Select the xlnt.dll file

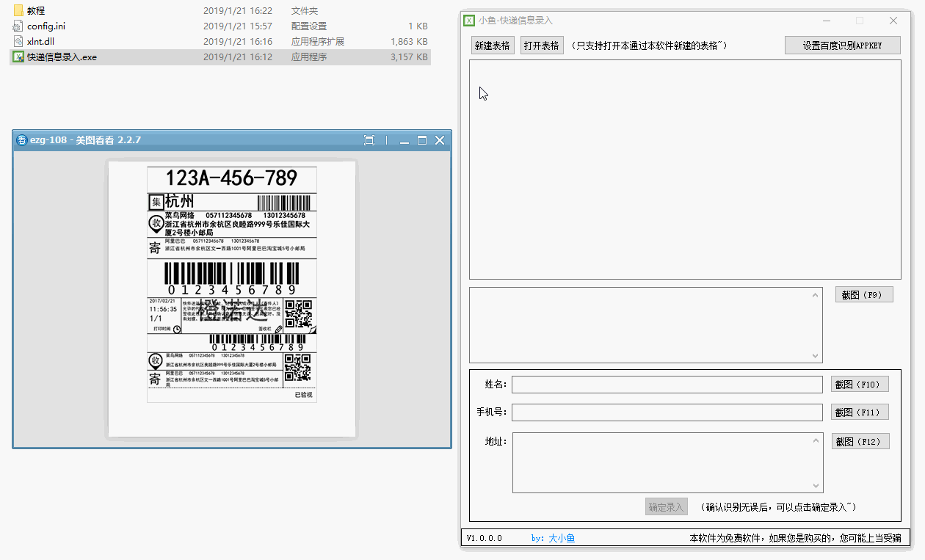(40, 42)
